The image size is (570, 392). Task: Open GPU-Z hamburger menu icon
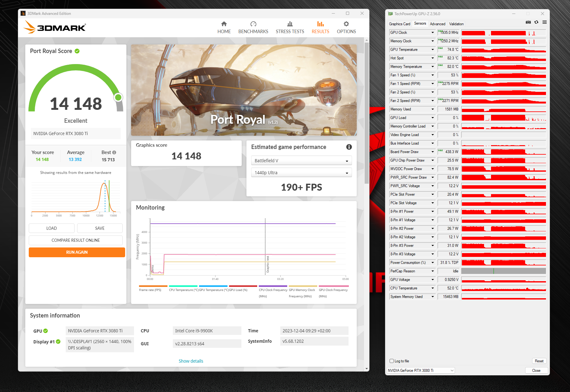pos(544,22)
